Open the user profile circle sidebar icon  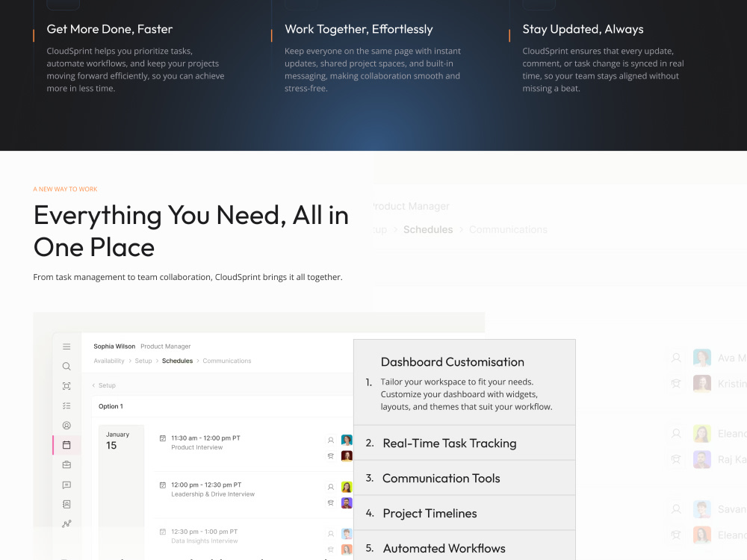coord(66,426)
